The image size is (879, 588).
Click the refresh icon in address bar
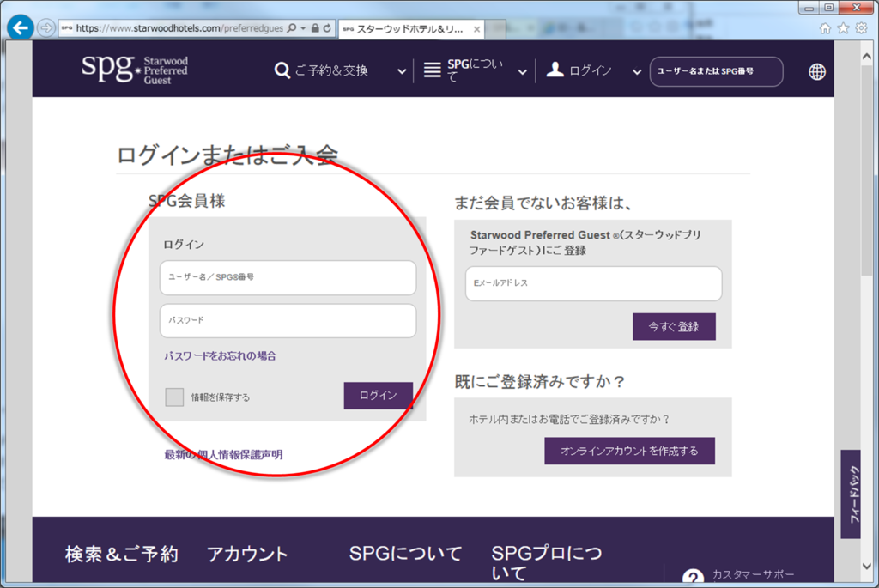[x=327, y=28]
